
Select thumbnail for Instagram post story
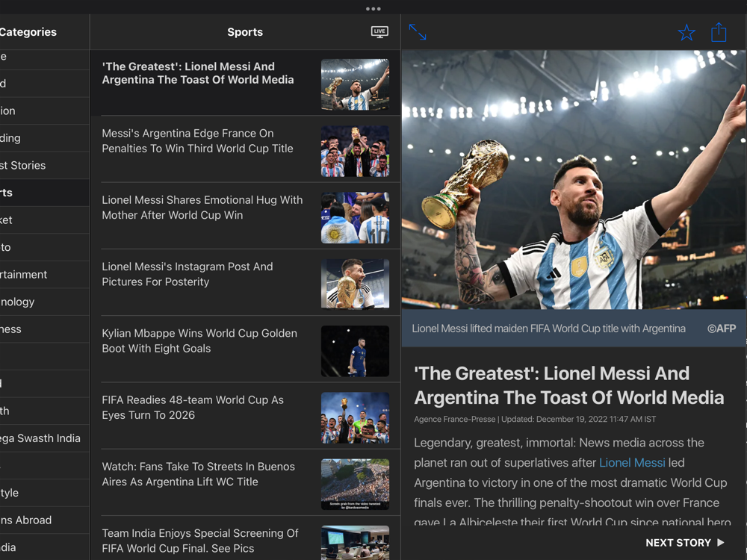[355, 284]
